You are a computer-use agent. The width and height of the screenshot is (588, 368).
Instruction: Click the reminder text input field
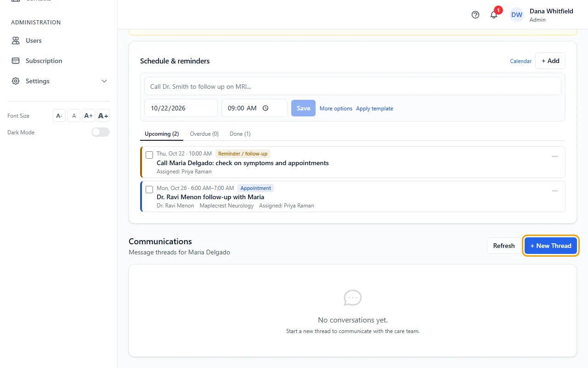[353, 86]
